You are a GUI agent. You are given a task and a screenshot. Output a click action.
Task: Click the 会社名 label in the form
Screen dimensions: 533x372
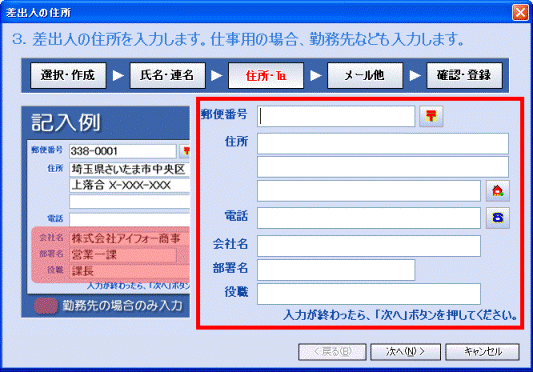[230, 244]
